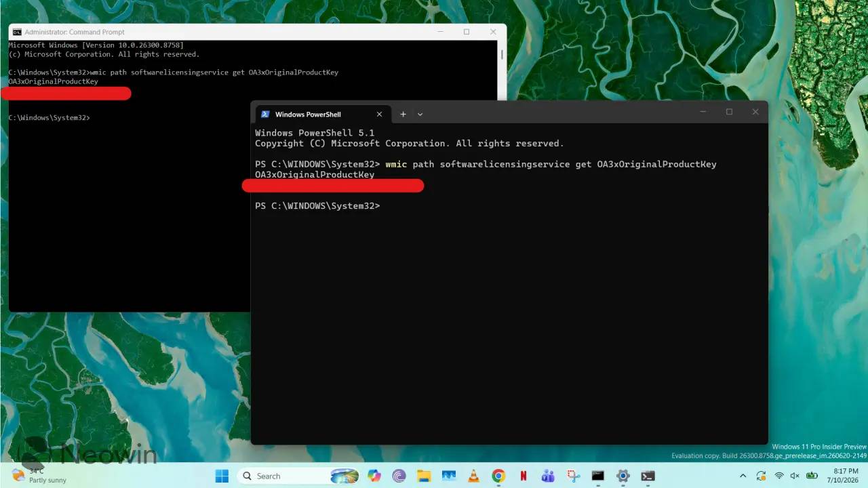
Task: Minimize the Administrator Command Prompt window
Action: (440, 32)
